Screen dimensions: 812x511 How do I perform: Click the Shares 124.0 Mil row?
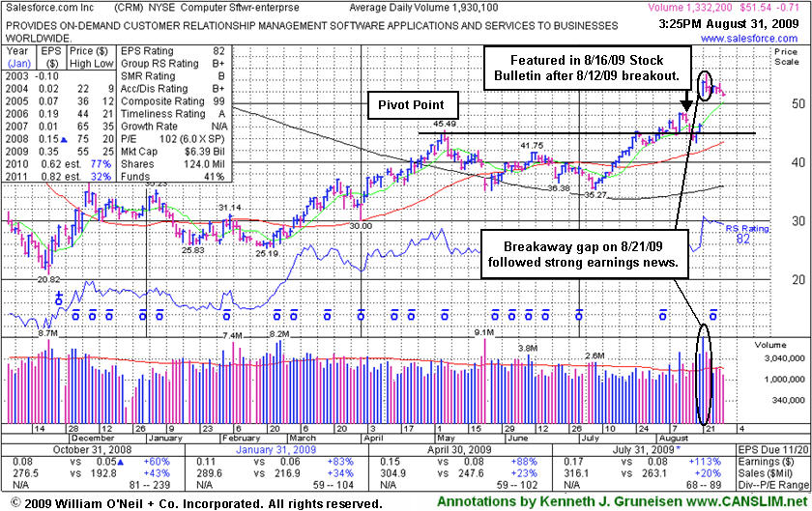tap(173, 163)
